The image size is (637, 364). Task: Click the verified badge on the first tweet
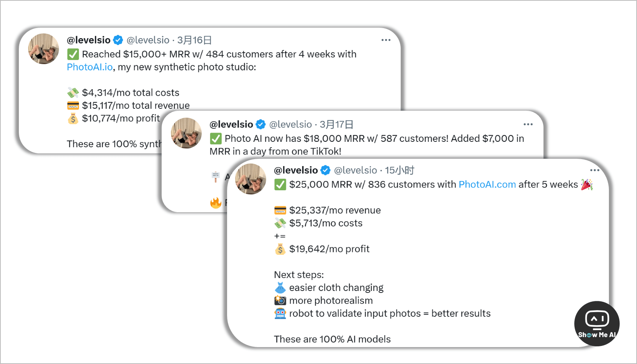point(118,40)
